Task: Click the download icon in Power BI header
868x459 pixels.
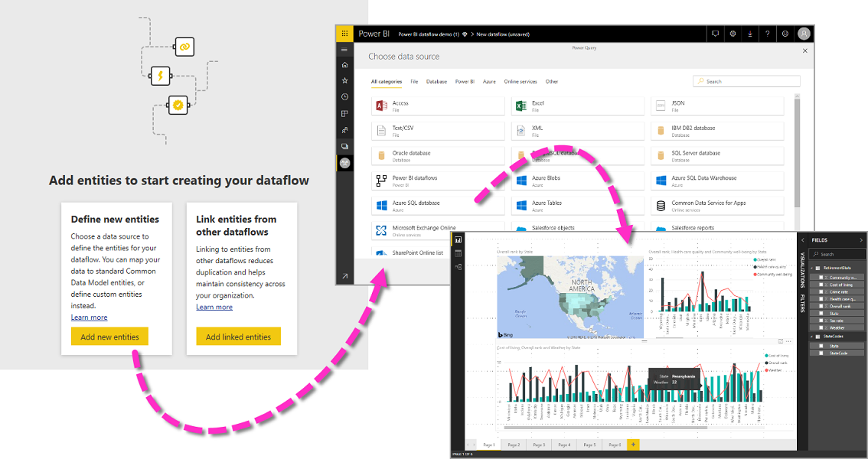Action: (x=749, y=34)
